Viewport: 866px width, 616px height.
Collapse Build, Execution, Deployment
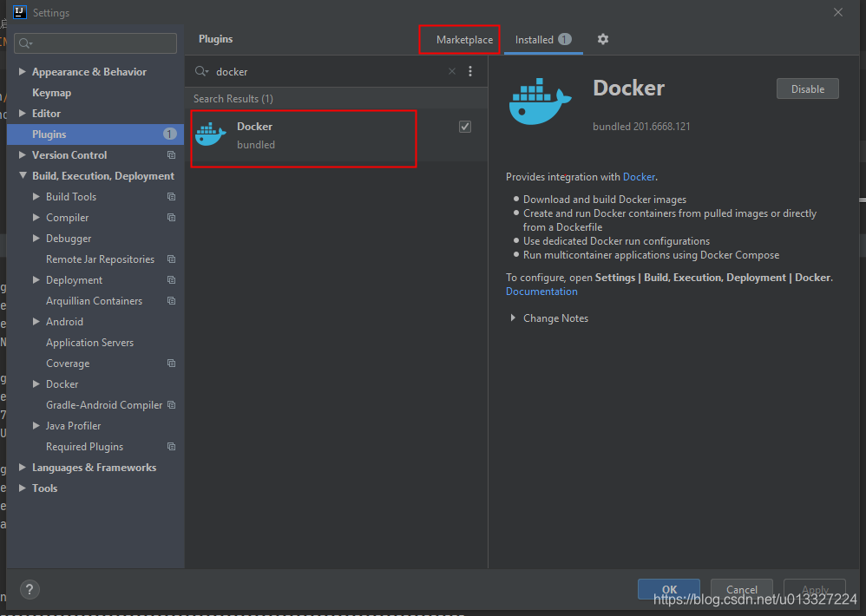point(22,175)
